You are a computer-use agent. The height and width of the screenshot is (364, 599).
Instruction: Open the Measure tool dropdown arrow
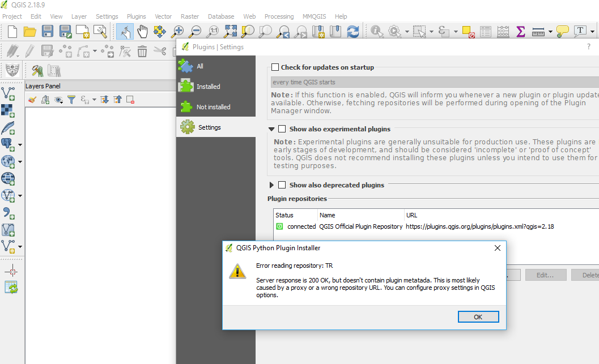[x=550, y=32]
